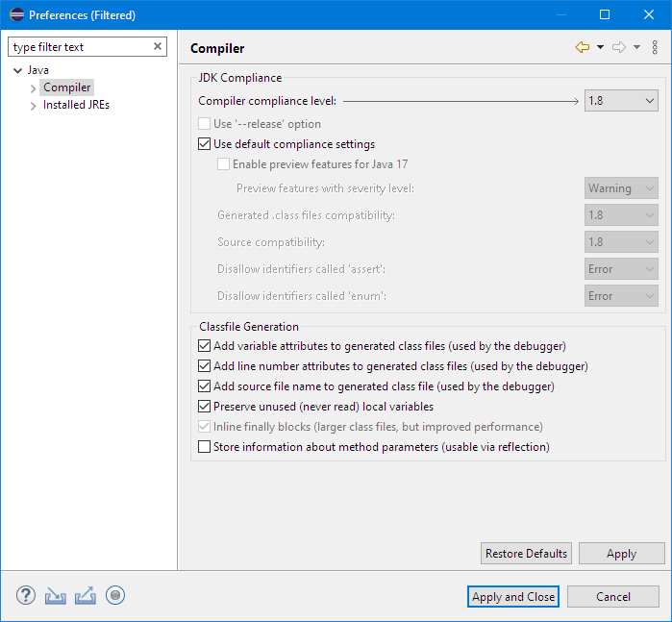
Task: Uncheck Use default compliance settings
Action: click(x=204, y=144)
